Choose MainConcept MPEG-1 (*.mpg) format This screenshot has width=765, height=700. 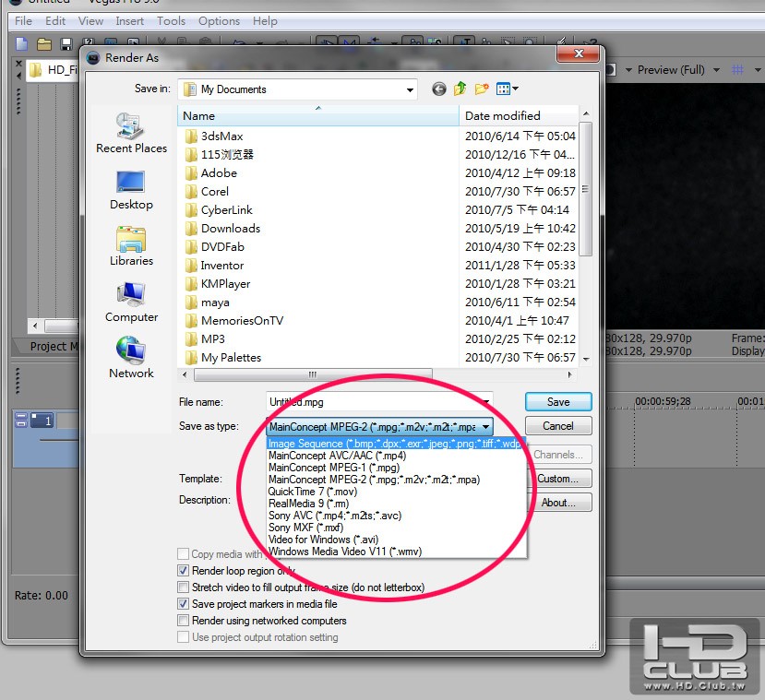396,468
